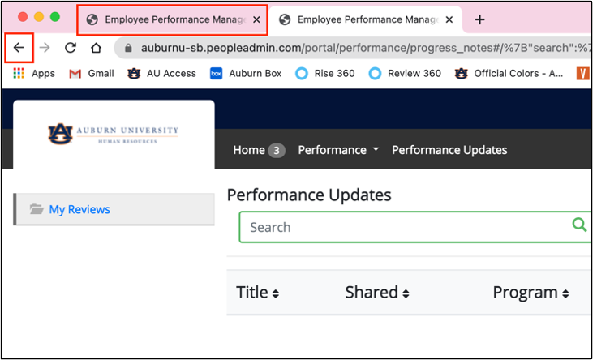Viewport: 597px width, 364px height.
Task: Click the padlock icon in the address bar
Action: click(128, 48)
